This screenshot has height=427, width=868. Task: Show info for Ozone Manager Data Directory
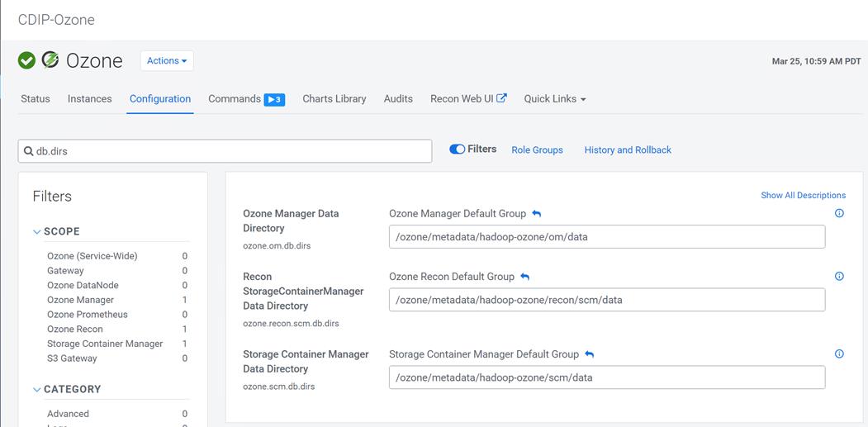pyautogui.click(x=839, y=213)
